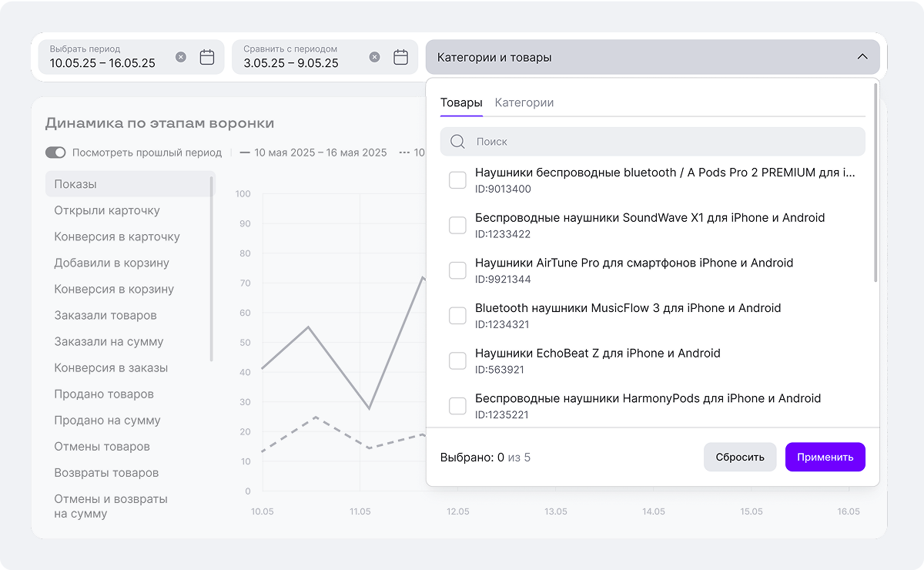This screenshot has width=924, height=570.
Task: Open the Сравнить с периодом date field
Action: [325, 57]
